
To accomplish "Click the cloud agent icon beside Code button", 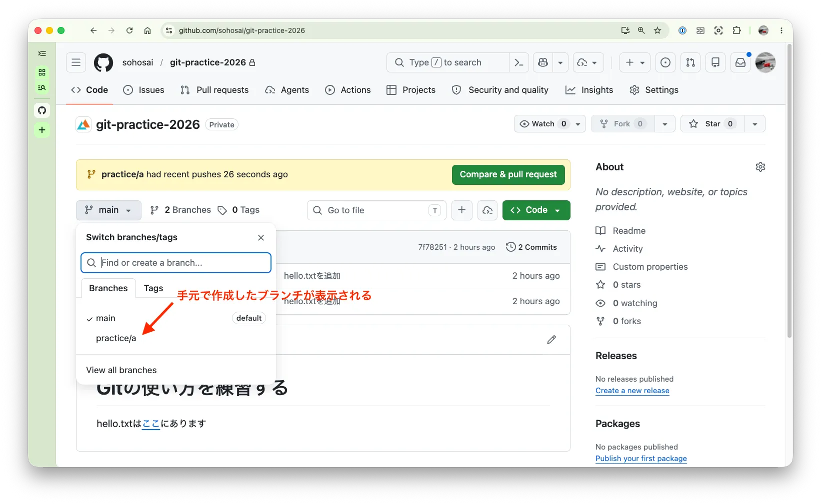I will (x=487, y=210).
